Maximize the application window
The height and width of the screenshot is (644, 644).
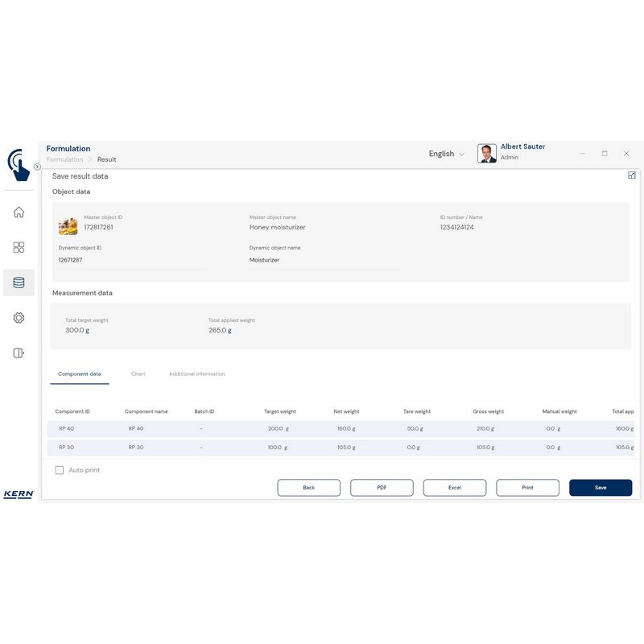(605, 153)
